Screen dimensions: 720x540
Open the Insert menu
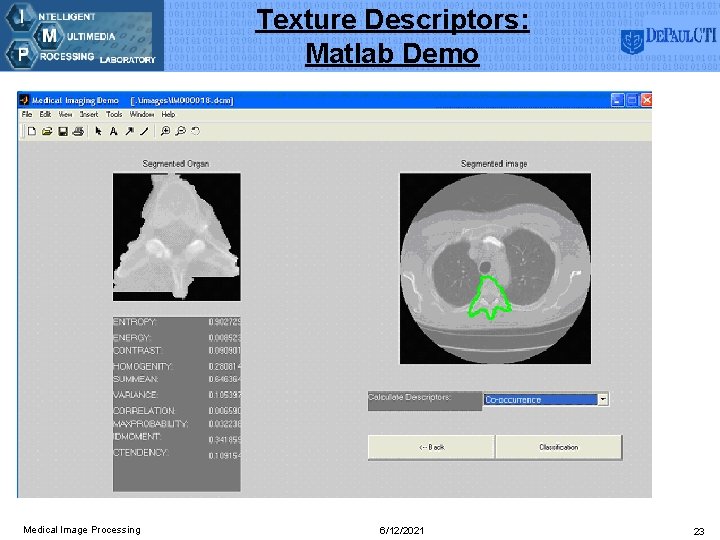coord(89,114)
